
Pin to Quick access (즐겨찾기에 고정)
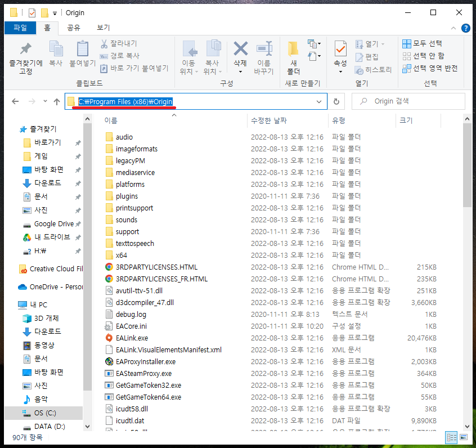click(x=26, y=58)
